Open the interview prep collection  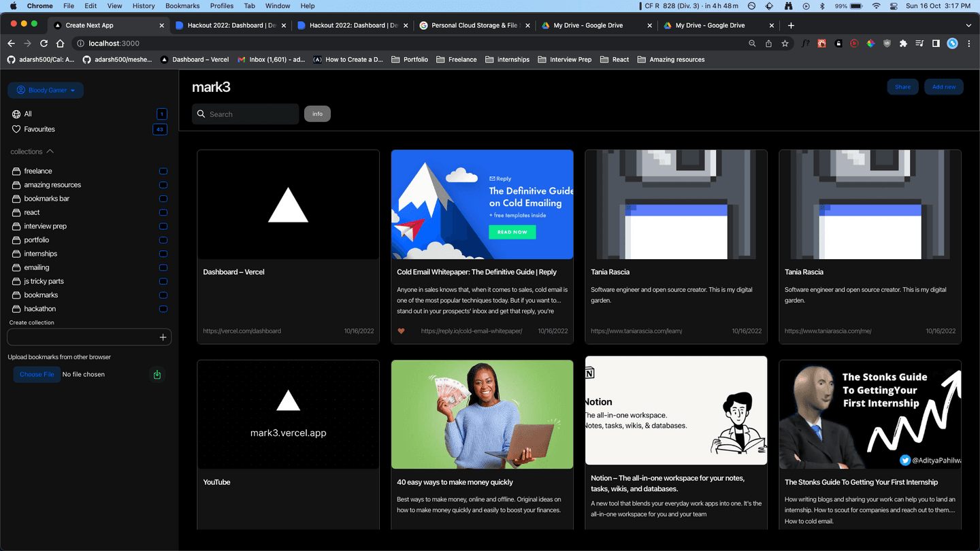[x=45, y=226]
